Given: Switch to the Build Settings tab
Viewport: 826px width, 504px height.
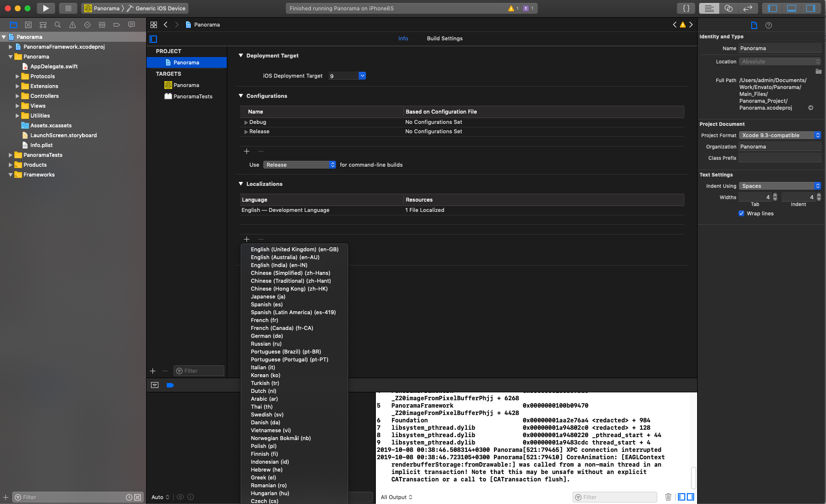Looking at the screenshot, I should 445,38.
